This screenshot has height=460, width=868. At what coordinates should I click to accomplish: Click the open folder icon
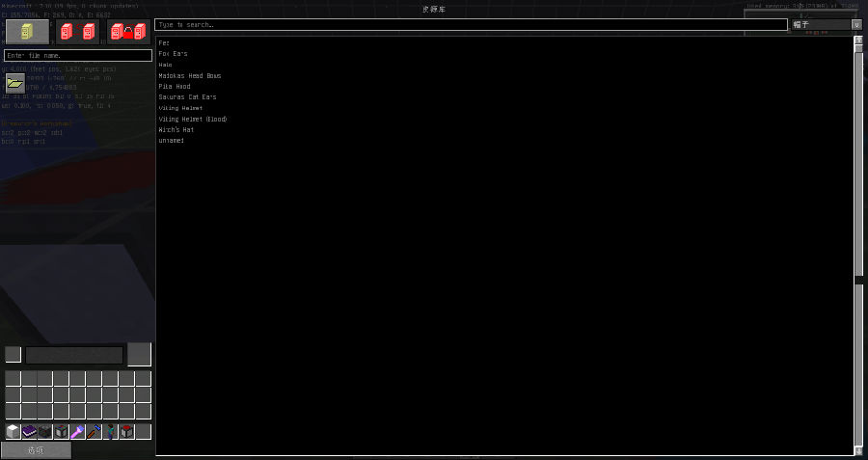point(14,83)
